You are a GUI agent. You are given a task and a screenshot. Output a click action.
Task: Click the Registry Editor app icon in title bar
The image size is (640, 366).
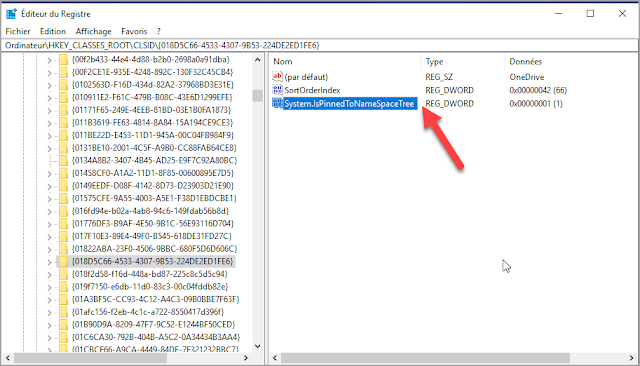tap(11, 13)
